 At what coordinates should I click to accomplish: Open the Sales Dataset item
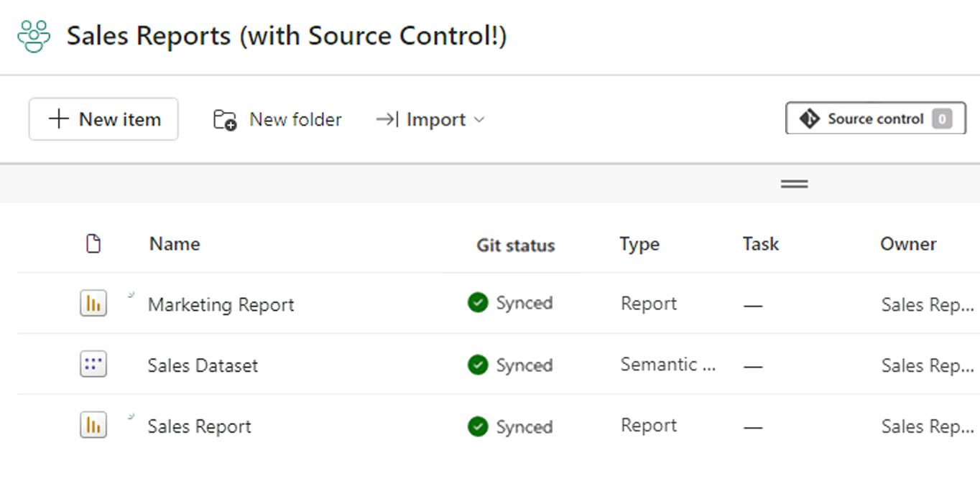(x=203, y=365)
